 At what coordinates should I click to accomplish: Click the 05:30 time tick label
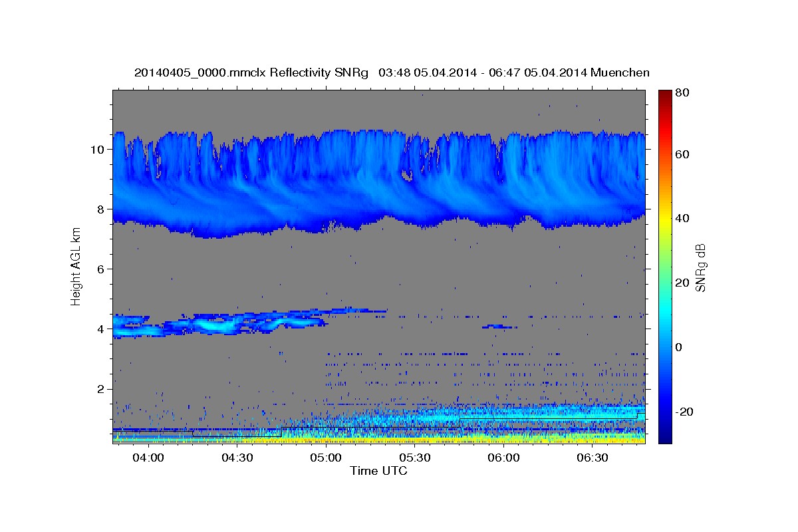pyautogui.click(x=415, y=458)
